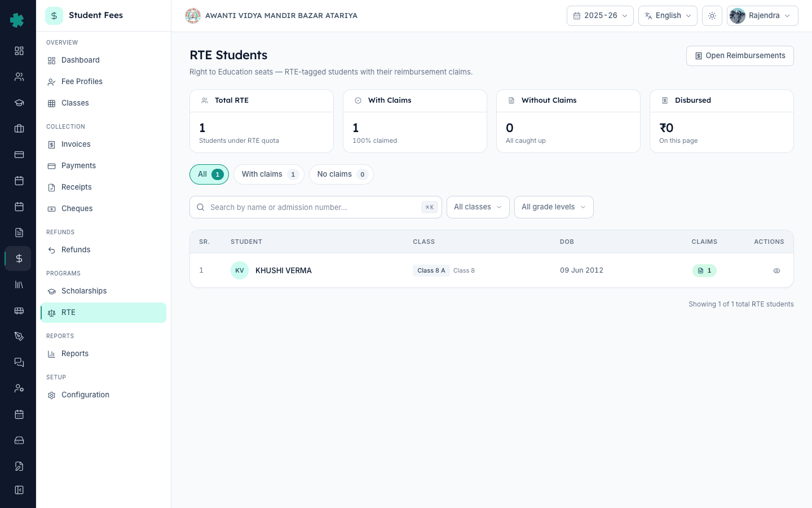Open the credit card icon in left rail
The width and height of the screenshot is (812, 508).
(19, 155)
